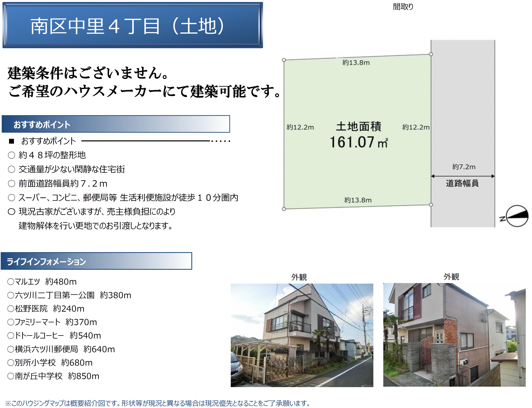
Task: Click the bottom-left corner marker of lot
Action: [284, 209]
